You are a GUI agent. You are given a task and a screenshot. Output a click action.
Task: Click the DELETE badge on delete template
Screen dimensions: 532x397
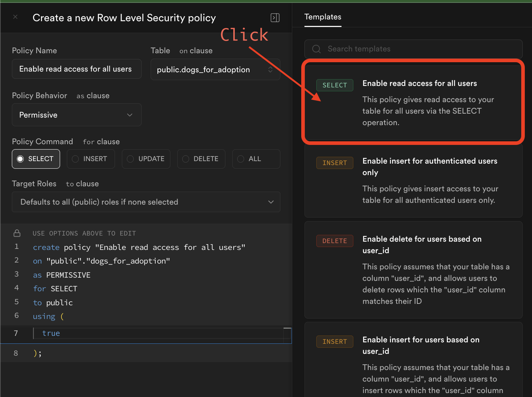[334, 241]
